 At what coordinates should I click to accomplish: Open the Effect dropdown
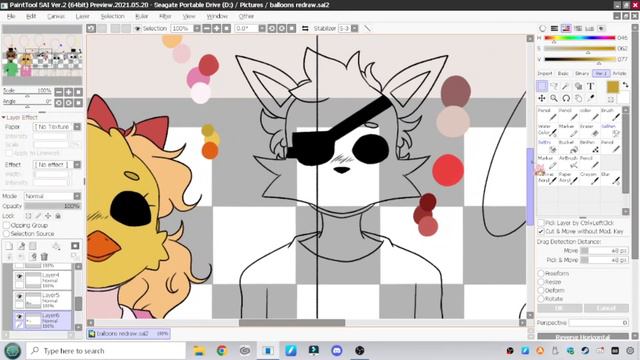point(77,164)
